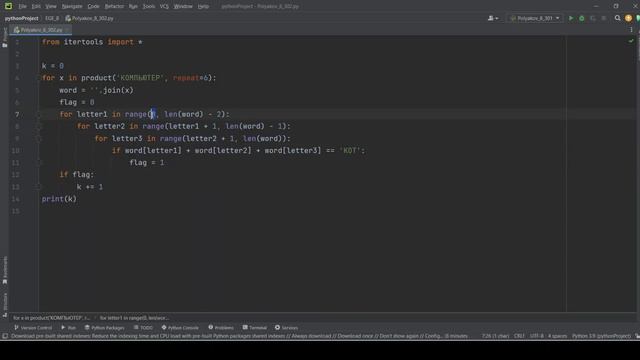Open the VCS menu
Image resolution: width=640 pixels, height=360 pixels.
(x=164, y=7)
